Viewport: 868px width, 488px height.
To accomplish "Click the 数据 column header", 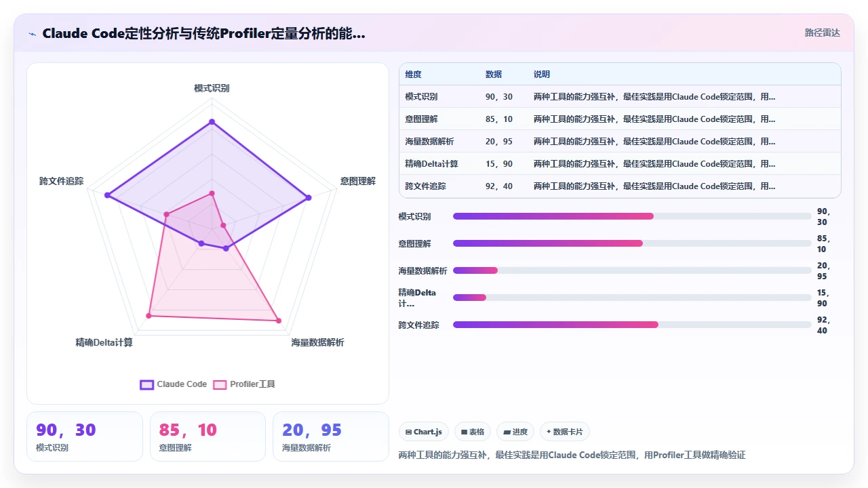I will point(494,75).
